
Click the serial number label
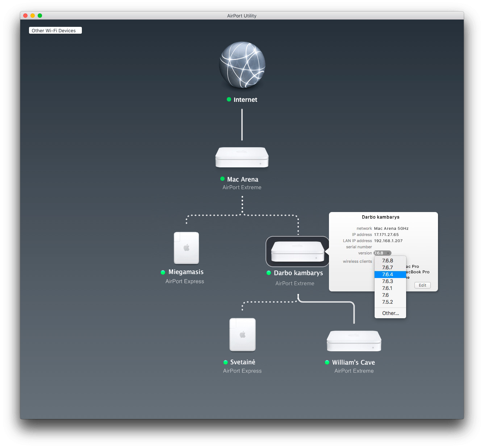click(359, 247)
